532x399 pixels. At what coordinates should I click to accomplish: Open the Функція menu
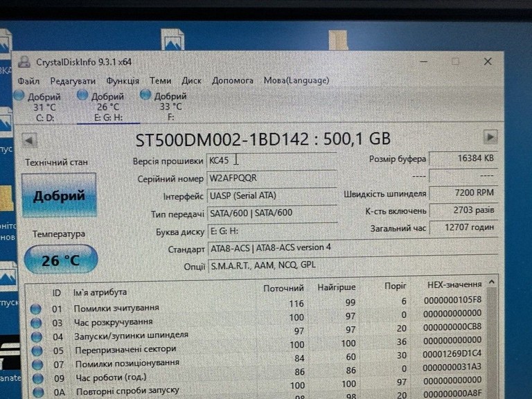click(x=123, y=81)
